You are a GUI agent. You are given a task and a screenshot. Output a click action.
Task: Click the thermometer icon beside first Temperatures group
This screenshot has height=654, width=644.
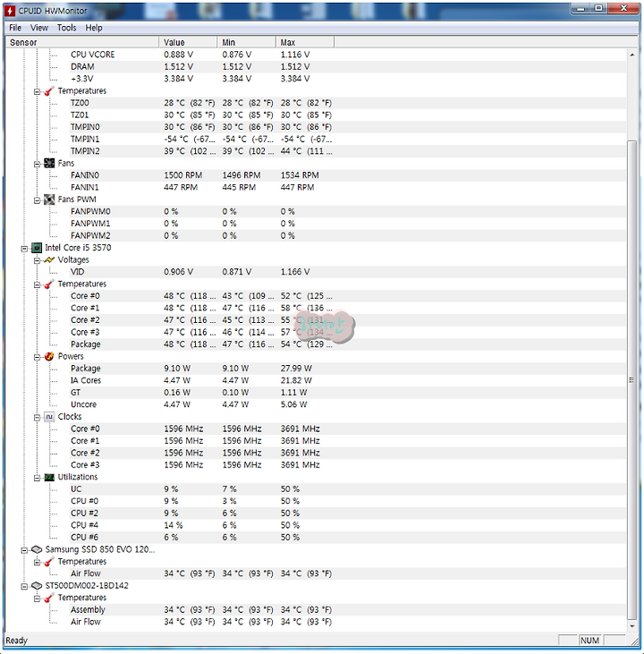[x=49, y=91]
